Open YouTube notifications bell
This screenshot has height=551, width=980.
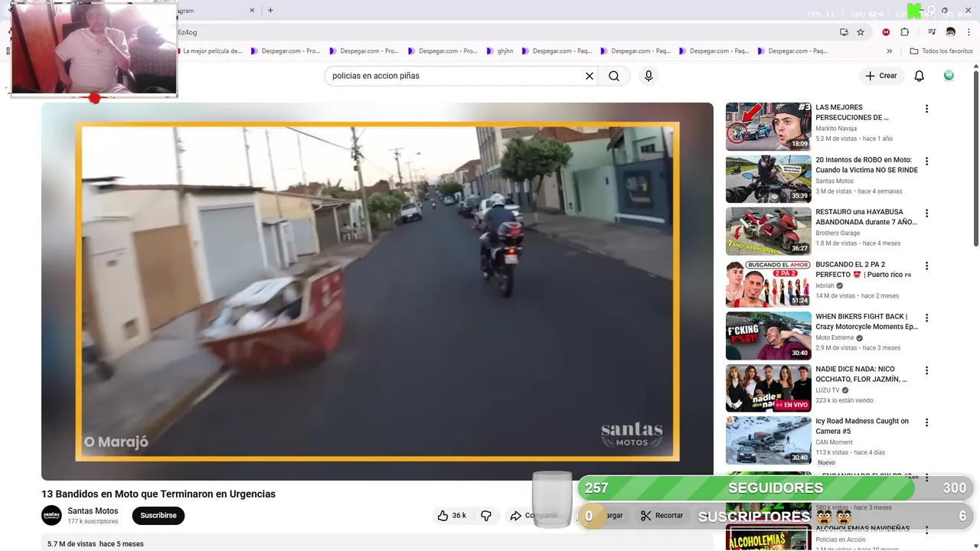coord(920,76)
